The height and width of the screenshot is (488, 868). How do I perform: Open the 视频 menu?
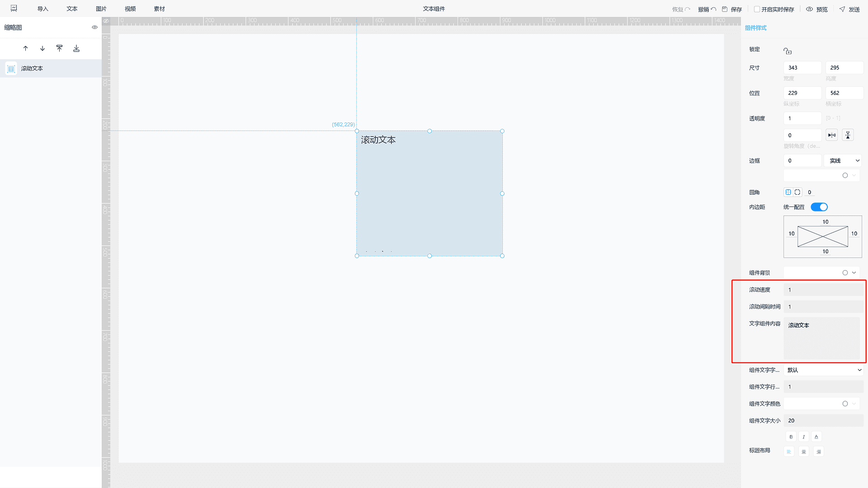point(130,9)
